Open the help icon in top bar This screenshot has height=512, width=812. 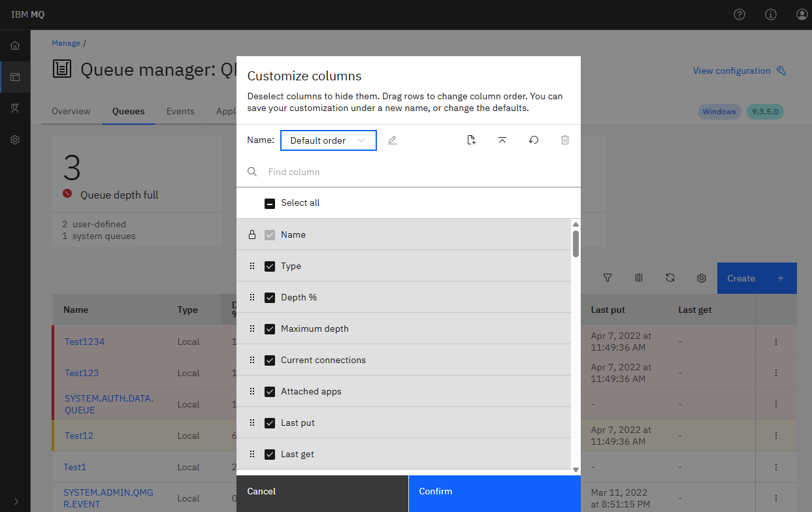point(739,14)
